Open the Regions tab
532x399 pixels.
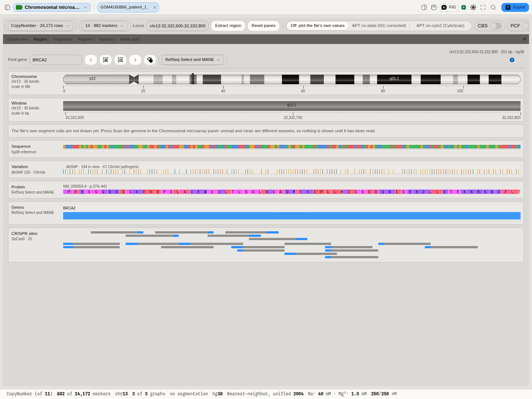click(85, 39)
